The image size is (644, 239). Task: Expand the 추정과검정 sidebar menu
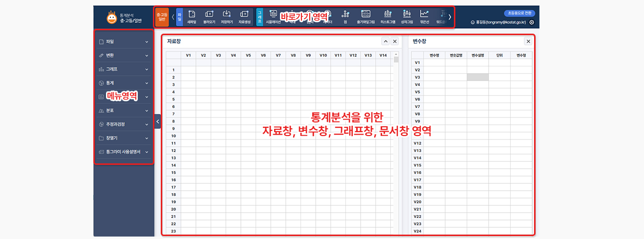click(x=124, y=124)
